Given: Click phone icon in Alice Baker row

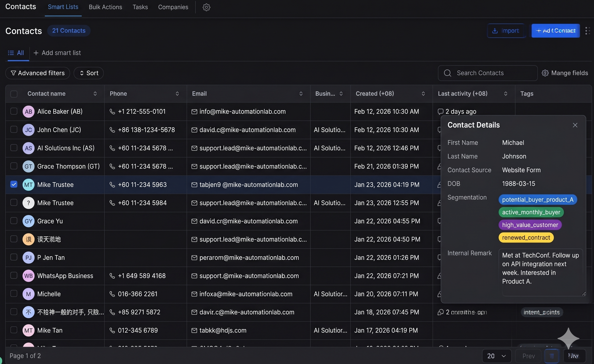Looking at the screenshot, I should click(x=112, y=111).
